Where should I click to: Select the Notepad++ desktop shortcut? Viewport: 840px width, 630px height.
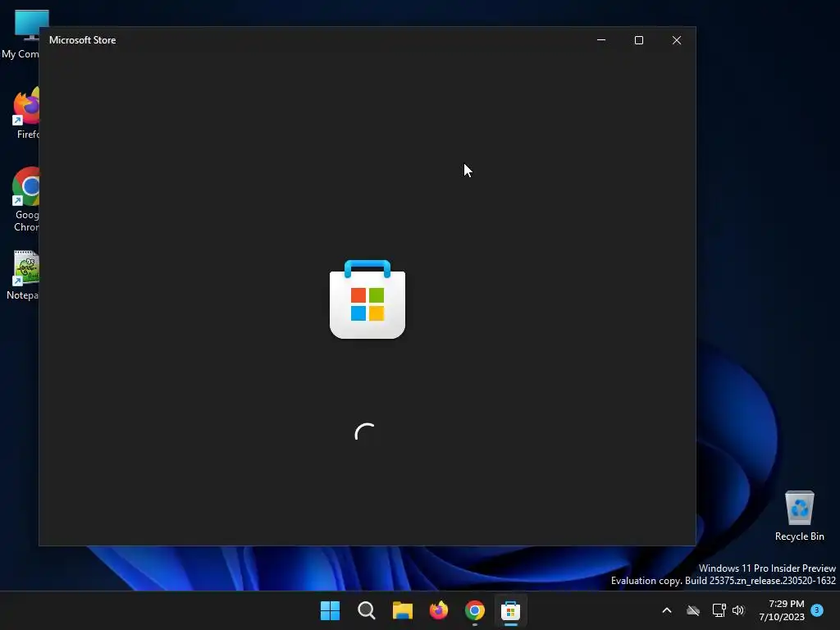click(23, 275)
